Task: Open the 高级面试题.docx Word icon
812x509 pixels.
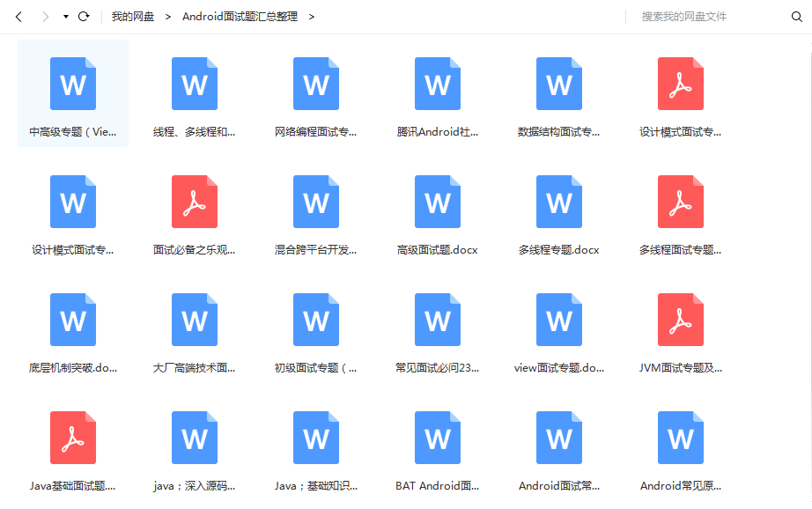Action: (x=438, y=202)
